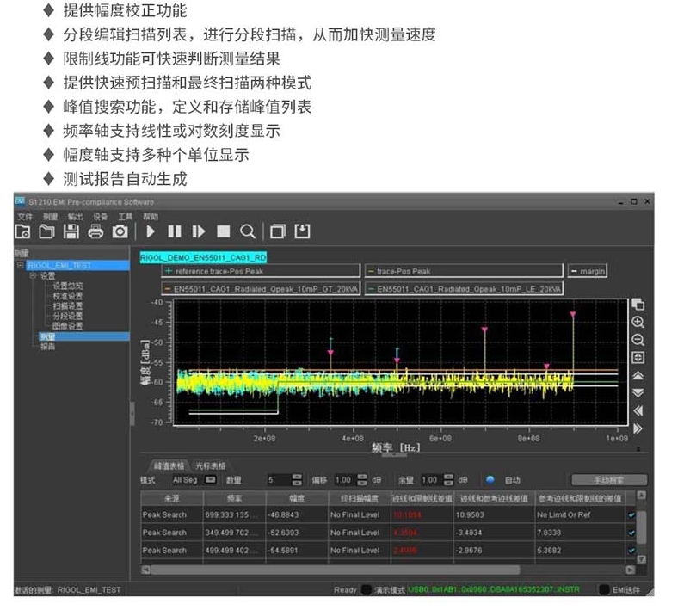Select 分段设置 in the tree
Viewport: 690px width, 616px height.
(x=68, y=317)
